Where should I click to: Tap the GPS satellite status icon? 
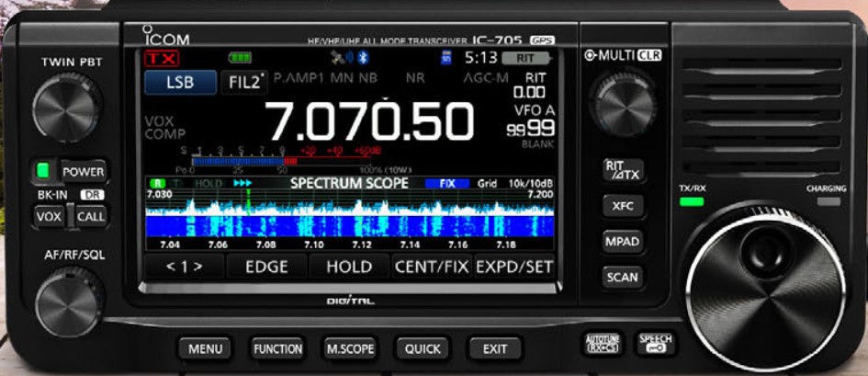pos(338,58)
